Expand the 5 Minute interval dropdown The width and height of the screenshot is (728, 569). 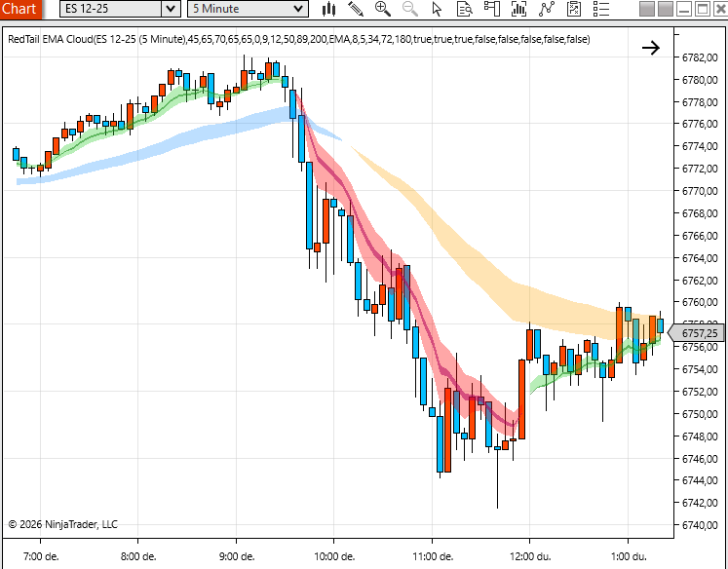pyautogui.click(x=299, y=9)
